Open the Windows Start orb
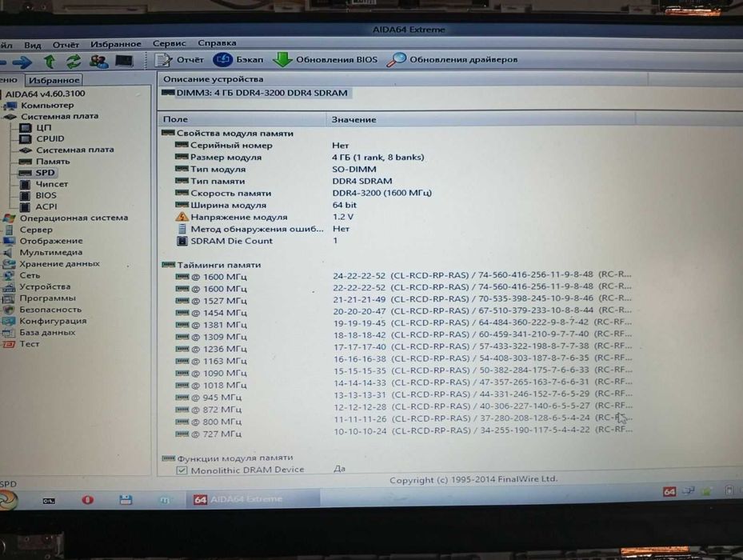The image size is (743, 560). [x=7, y=500]
